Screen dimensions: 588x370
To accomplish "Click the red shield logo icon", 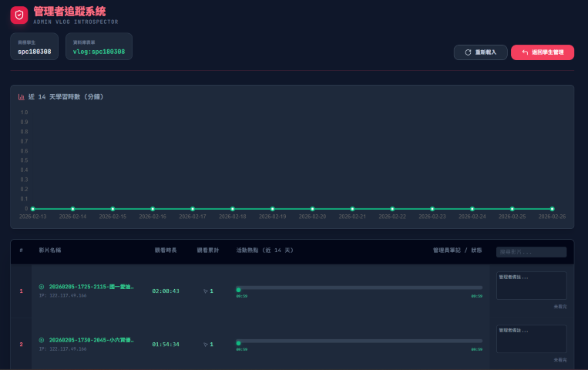I will pos(18,15).
